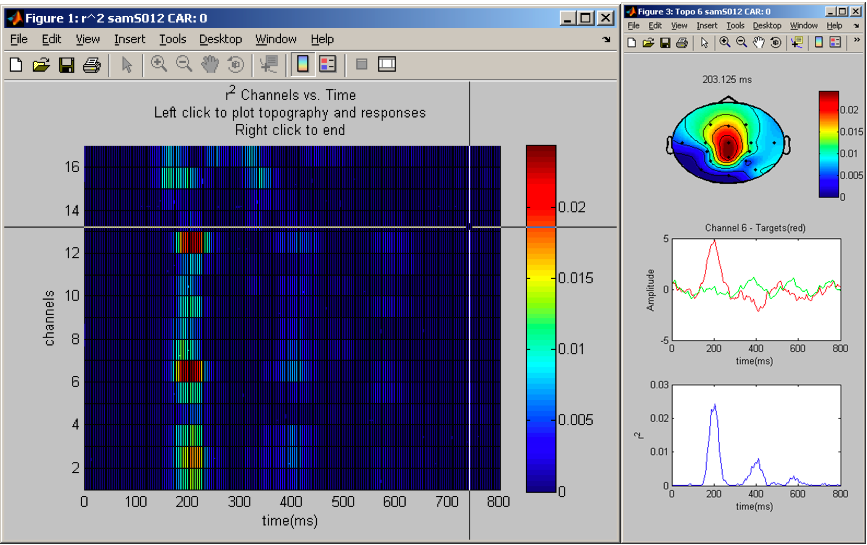This screenshot has width=867, height=545.
Task: Choose Data Cursor tool in Figure 1 toolbar
Action: (269, 65)
